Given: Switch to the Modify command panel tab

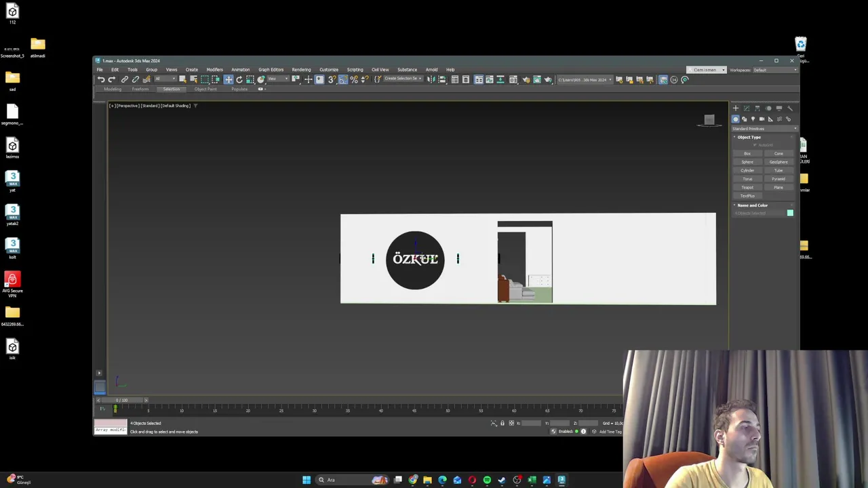Looking at the screenshot, I should pyautogui.click(x=747, y=108).
